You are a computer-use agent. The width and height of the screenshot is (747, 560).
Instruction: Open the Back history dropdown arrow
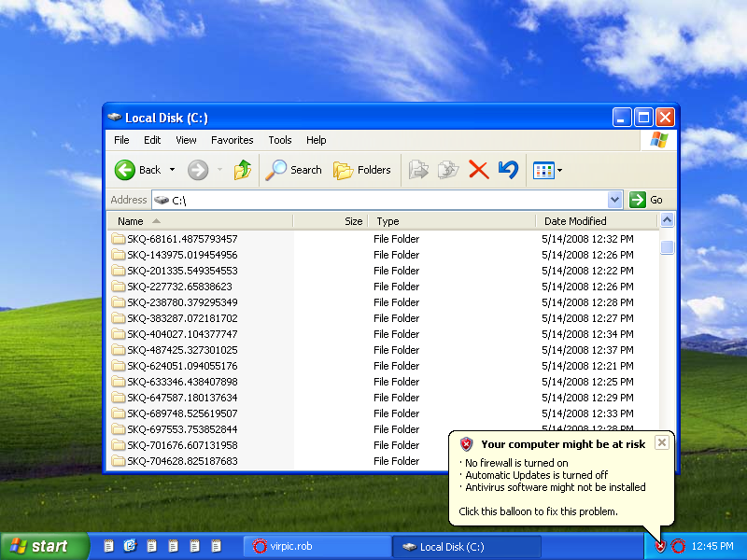173,170
